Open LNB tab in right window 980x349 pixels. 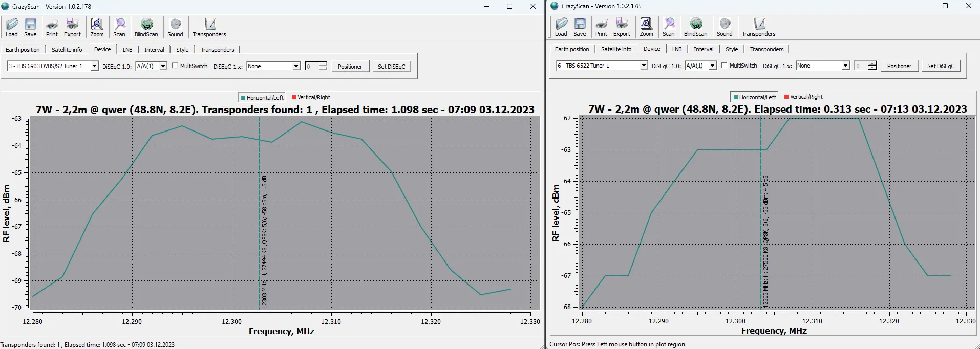coord(677,49)
